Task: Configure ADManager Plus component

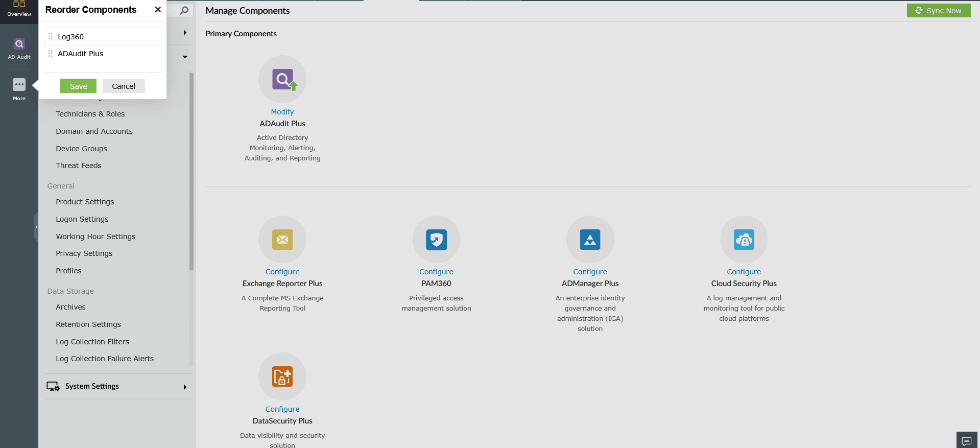Action: coord(590,272)
